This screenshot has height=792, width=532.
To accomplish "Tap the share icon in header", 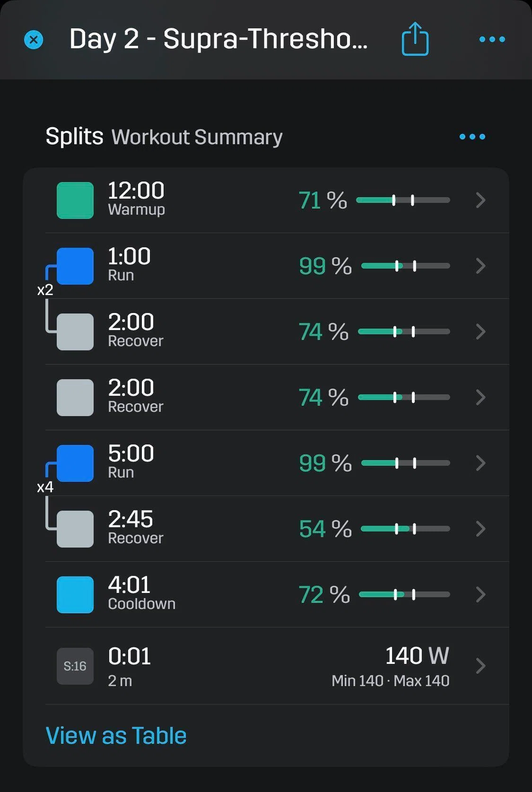I will [x=415, y=39].
